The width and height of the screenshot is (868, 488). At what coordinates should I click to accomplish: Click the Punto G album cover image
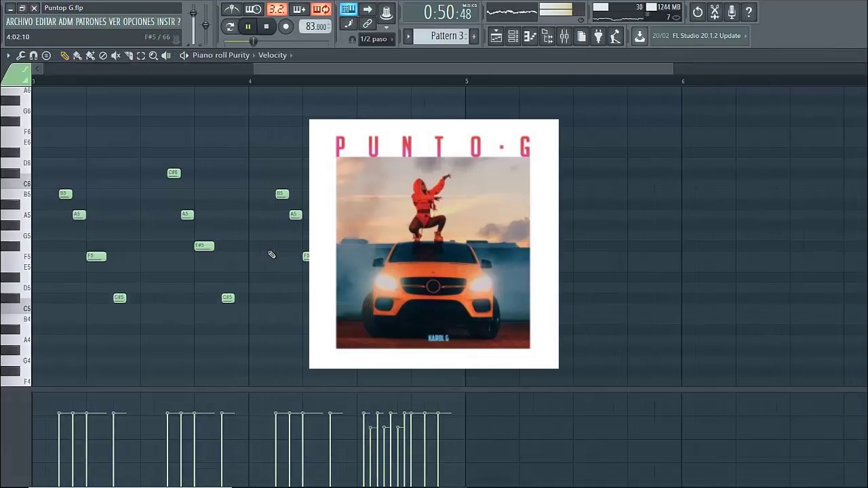click(434, 244)
